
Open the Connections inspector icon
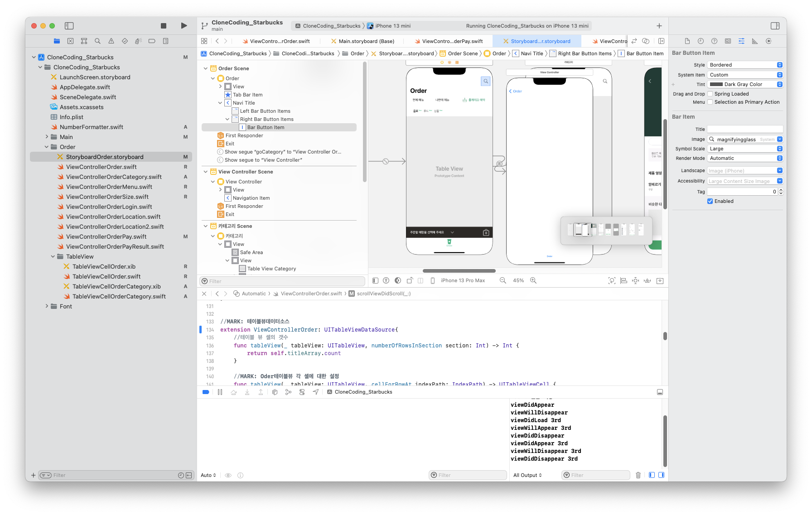(768, 41)
